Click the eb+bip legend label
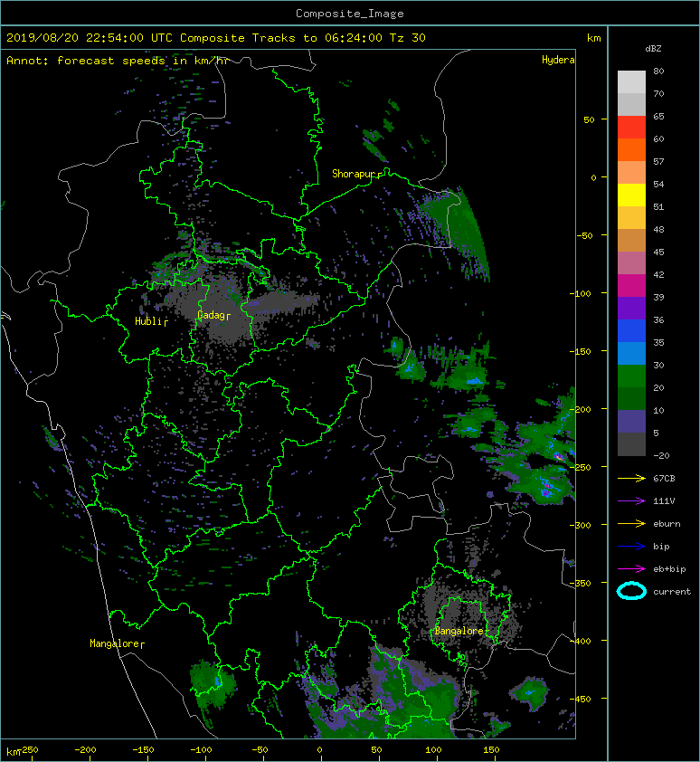This screenshot has width=700, height=762. pyautogui.click(x=669, y=569)
